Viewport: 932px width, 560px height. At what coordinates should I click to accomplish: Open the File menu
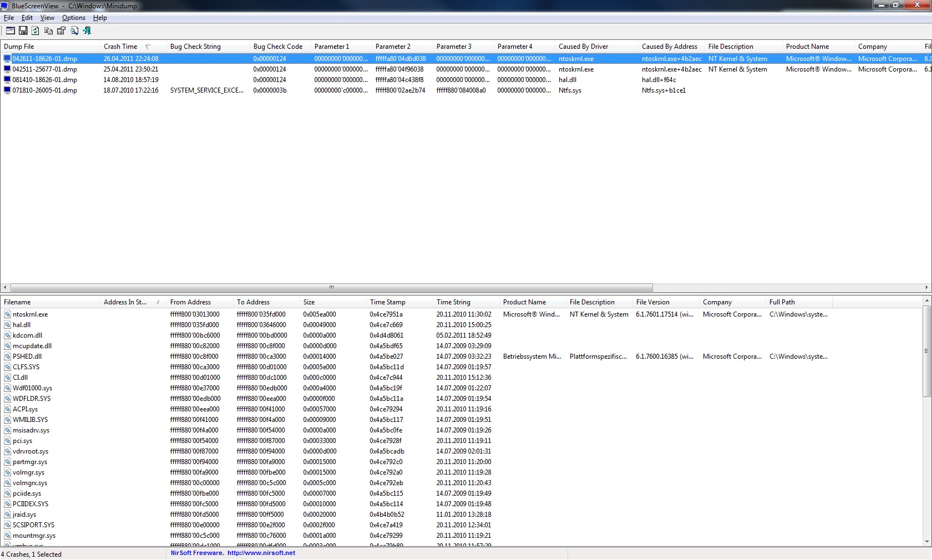tap(9, 18)
